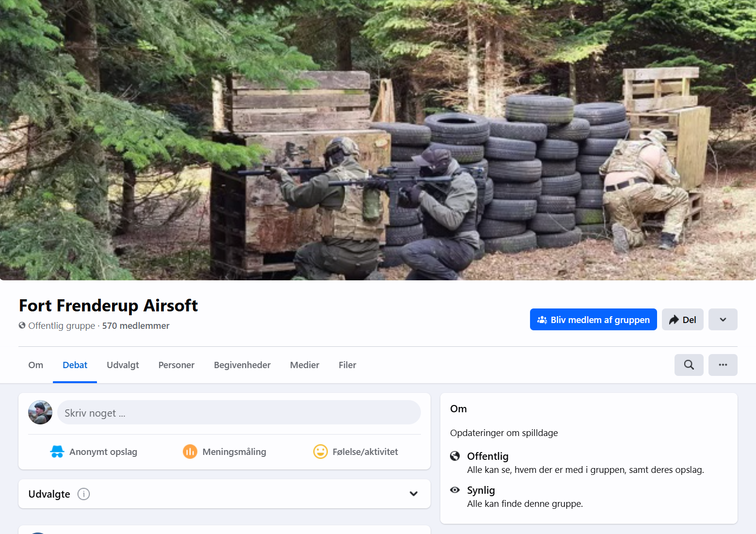Viewport: 756px width, 534px height.
Task: Click the Offentlig gruppe text
Action: pyautogui.click(x=62, y=325)
